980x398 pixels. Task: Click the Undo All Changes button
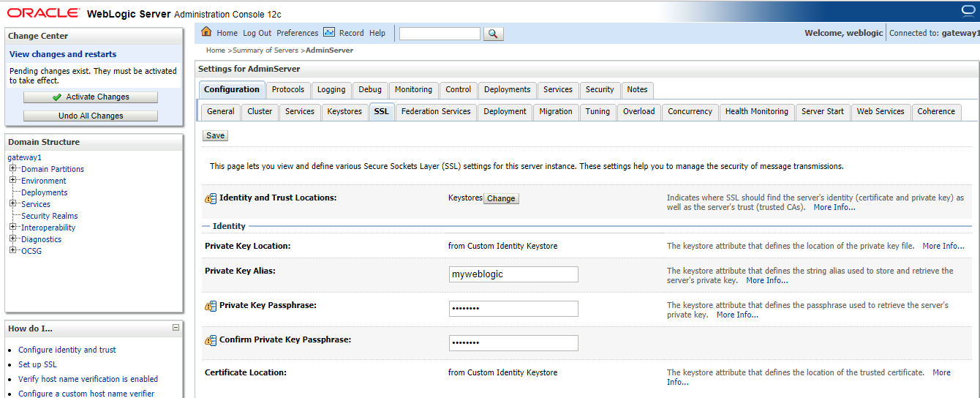click(91, 116)
